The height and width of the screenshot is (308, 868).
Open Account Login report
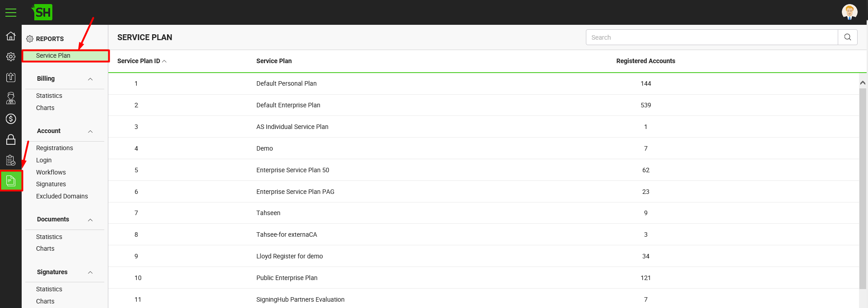tap(44, 160)
